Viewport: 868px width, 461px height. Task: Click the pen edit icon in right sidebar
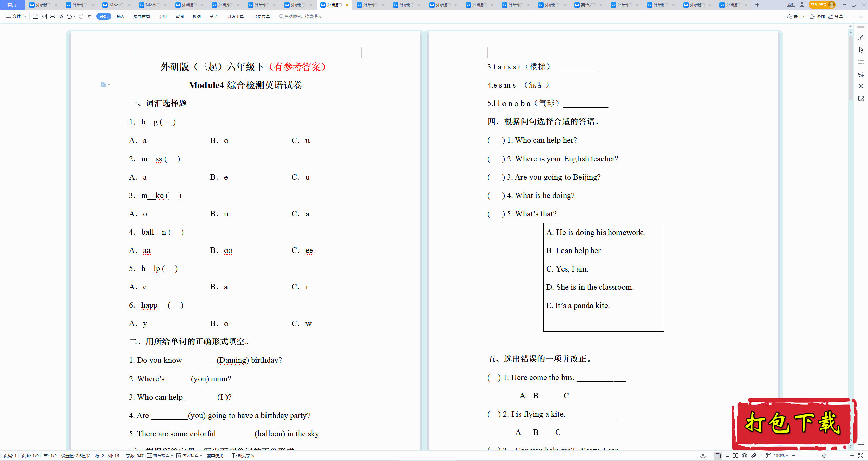pos(861,38)
